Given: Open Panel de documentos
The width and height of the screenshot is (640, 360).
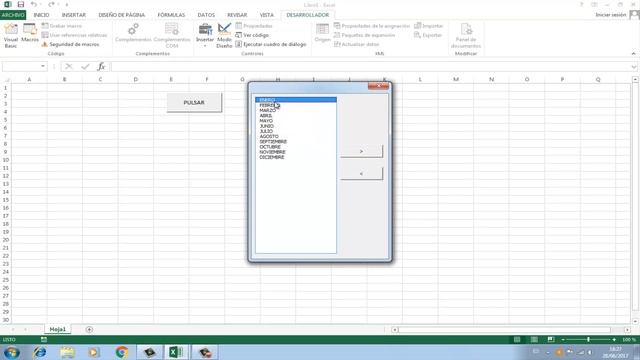Looking at the screenshot, I should click(x=466, y=36).
